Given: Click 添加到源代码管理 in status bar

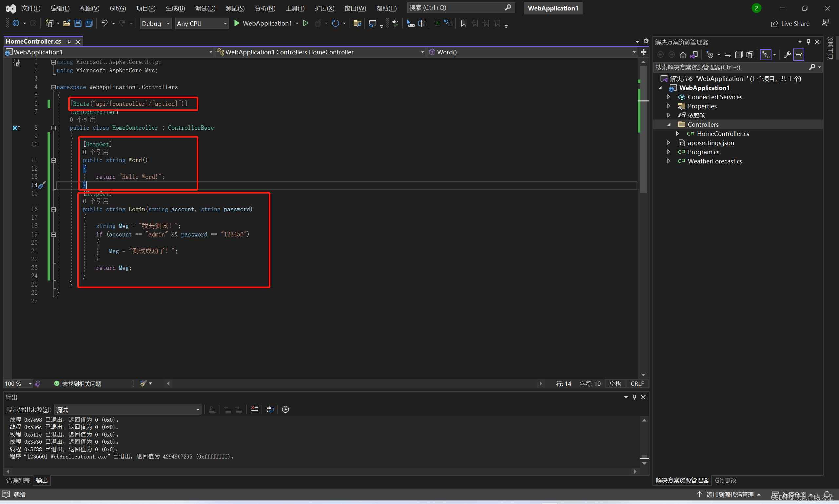Looking at the screenshot, I should click(728, 495).
